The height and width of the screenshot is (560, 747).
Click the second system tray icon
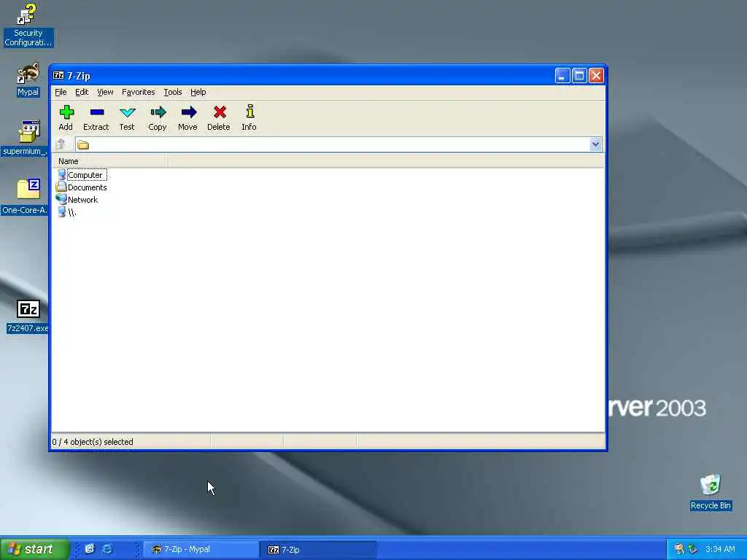[x=693, y=549]
